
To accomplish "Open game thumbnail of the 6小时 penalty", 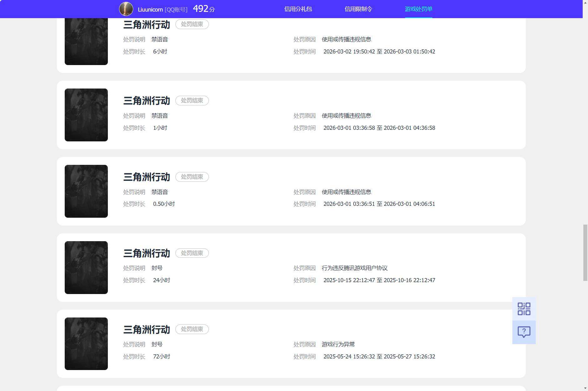I will (86, 42).
